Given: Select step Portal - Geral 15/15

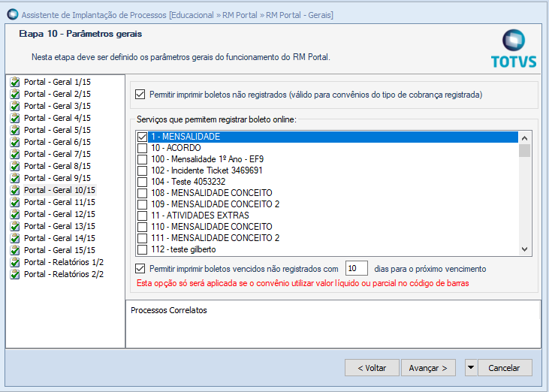Looking at the screenshot, I should click(59, 250).
